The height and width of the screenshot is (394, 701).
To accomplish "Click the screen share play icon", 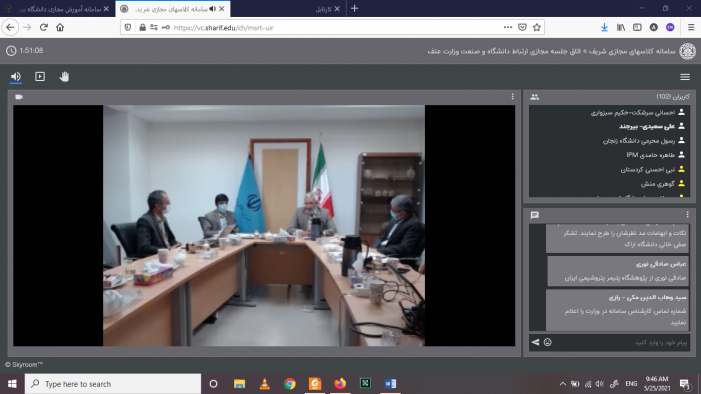I will click(x=40, y=76).
